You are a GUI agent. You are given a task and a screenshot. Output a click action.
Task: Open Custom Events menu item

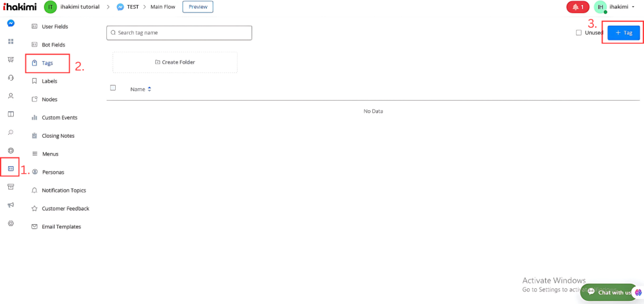pos(59,118)
